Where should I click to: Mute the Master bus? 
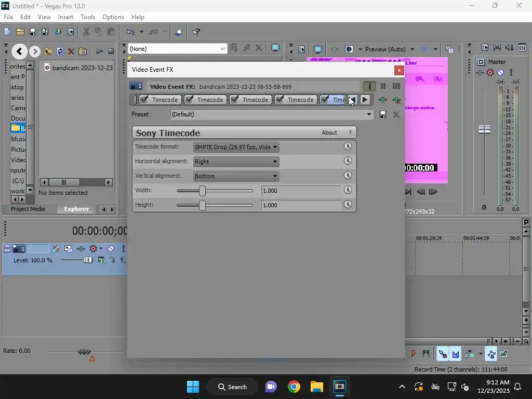pos(501,72)
